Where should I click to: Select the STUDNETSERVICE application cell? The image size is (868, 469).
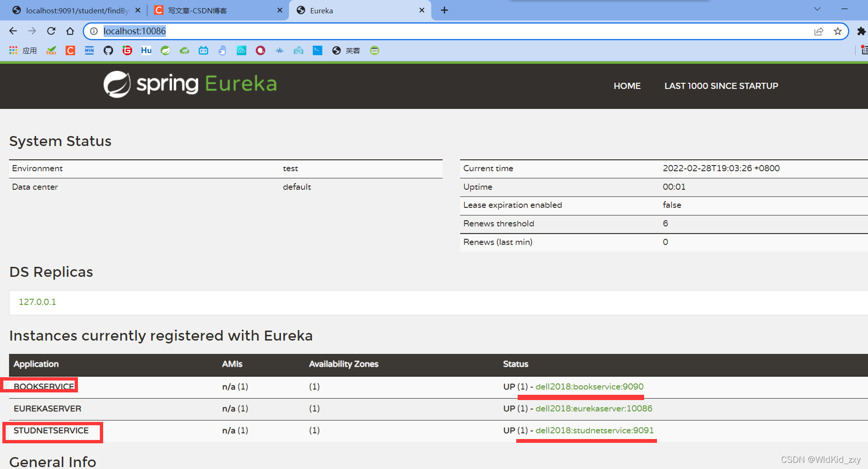[51, 430]
